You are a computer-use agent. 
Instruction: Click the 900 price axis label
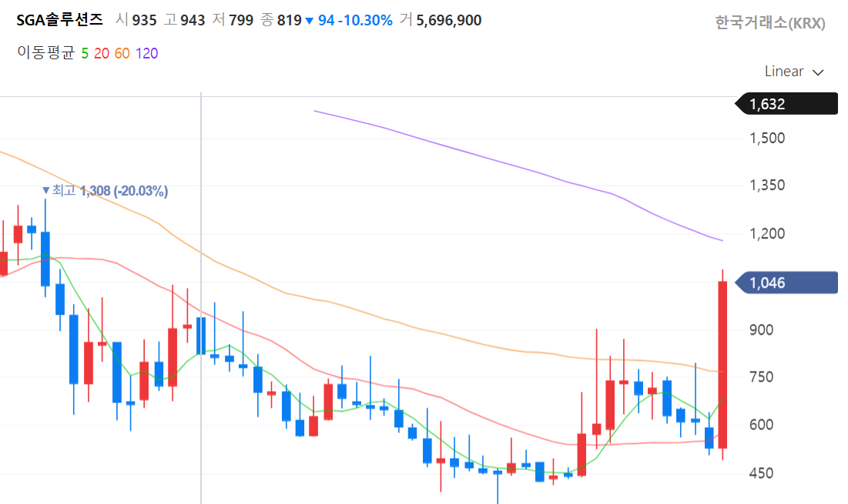(762, 329)
